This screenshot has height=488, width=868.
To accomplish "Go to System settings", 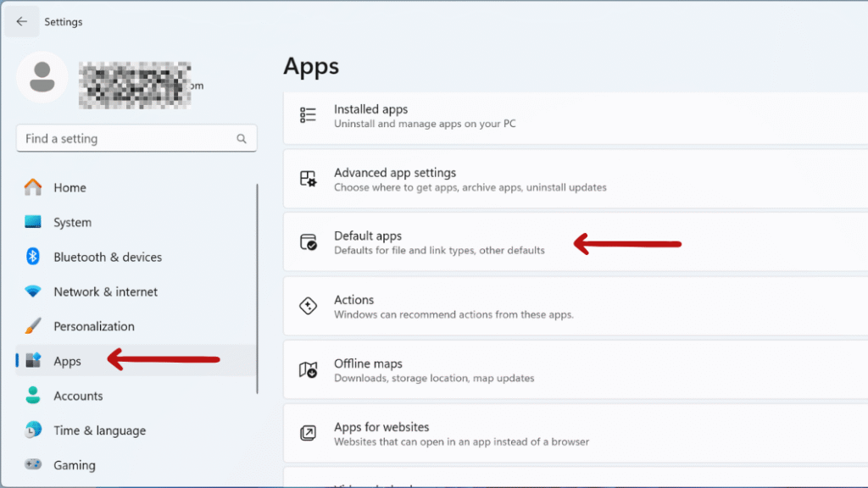I will (x=136, y=223).
